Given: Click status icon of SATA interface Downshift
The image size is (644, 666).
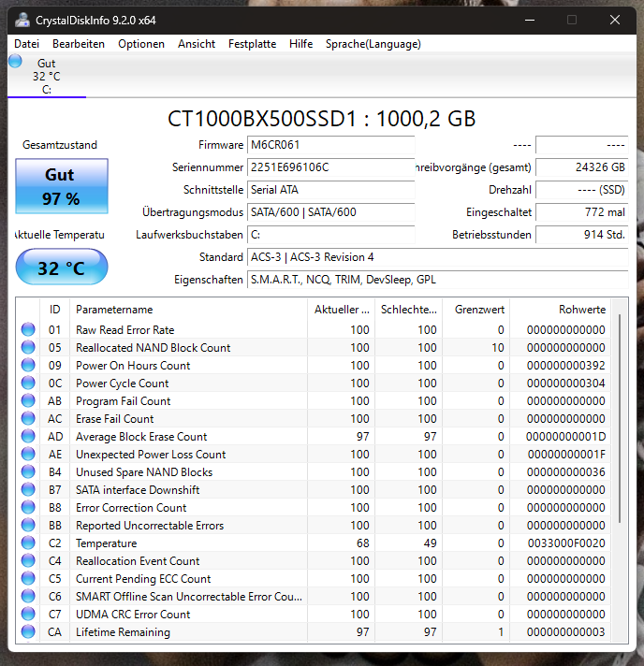Looking at the screenshot, I should click(28, 490).
